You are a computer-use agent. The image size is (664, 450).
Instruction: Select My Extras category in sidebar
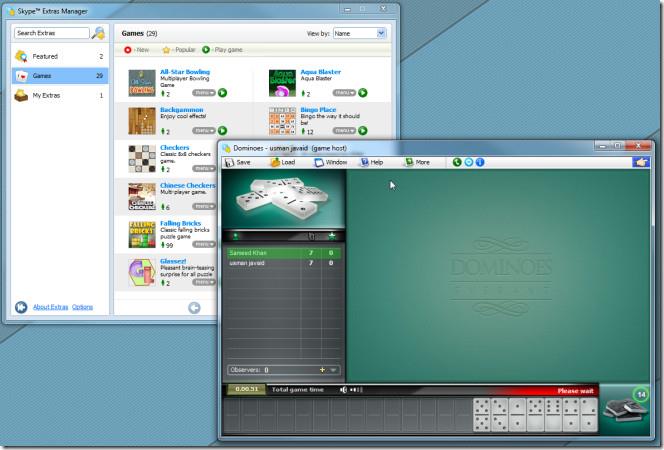tap(60, 95)
